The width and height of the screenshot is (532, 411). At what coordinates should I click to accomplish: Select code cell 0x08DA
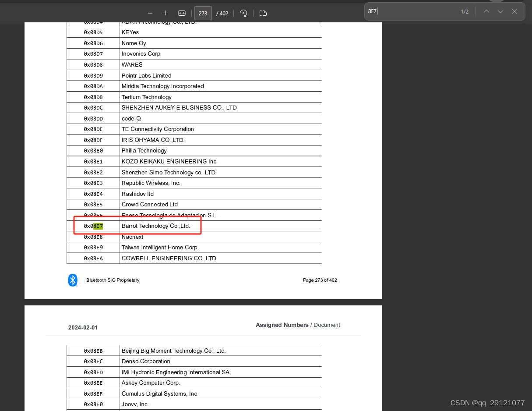pyautogui.click(x=93, y=86)
